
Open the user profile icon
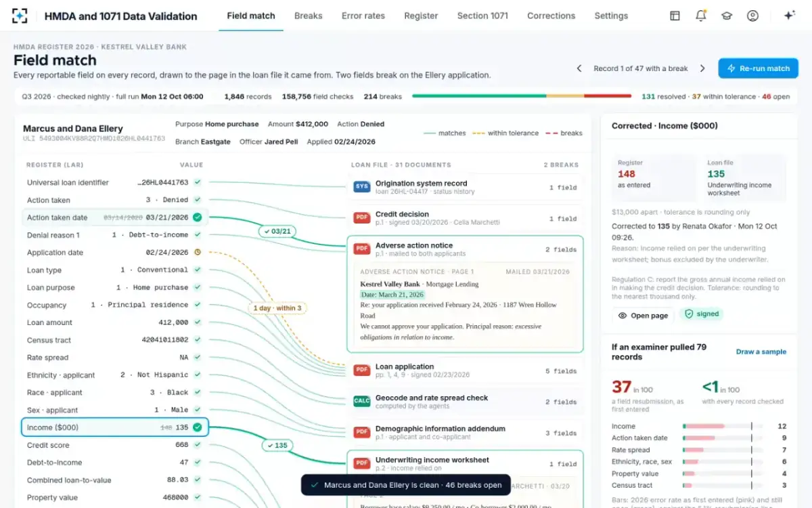[752, 16]
